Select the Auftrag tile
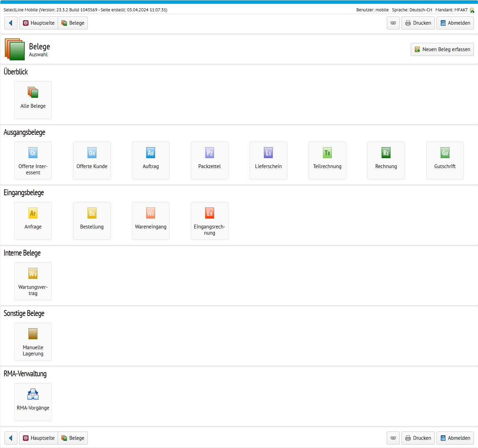 click(151, 161)
